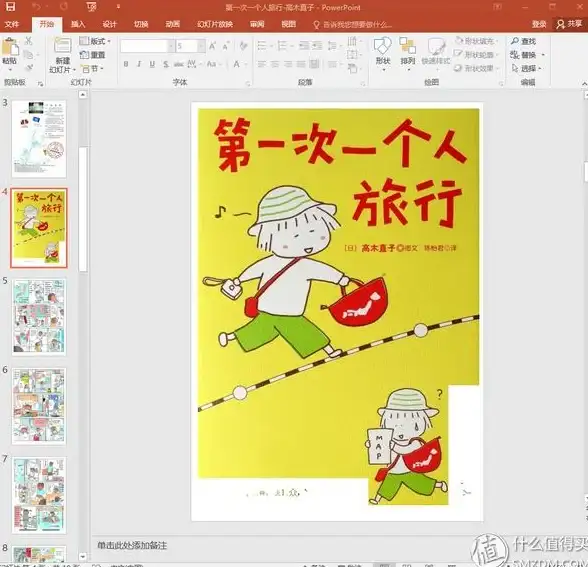The image size is (588, 567).
Task: Click the Line Spacing icon
Action: 332,46
